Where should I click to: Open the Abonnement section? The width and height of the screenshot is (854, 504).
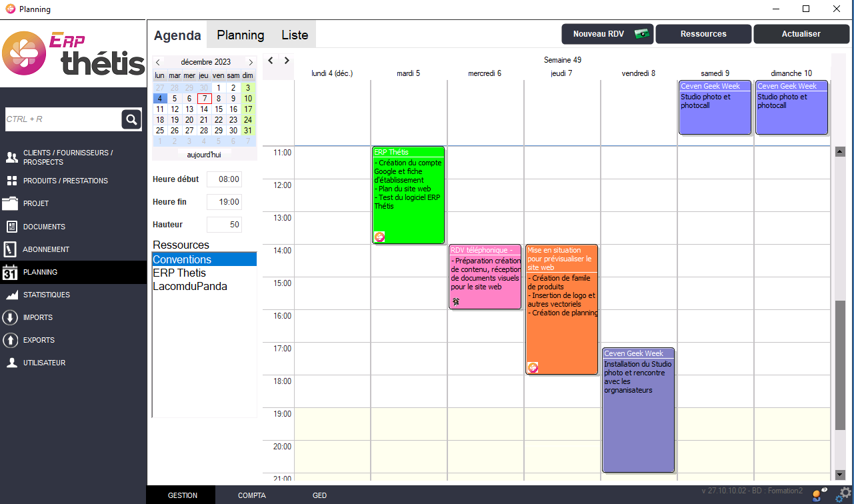tap(46, 249)
